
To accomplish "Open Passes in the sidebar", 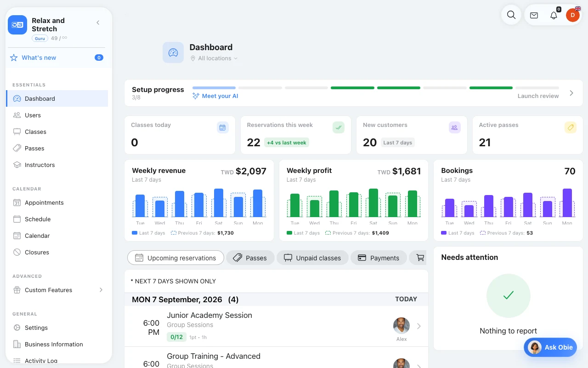I will [57, 148].
